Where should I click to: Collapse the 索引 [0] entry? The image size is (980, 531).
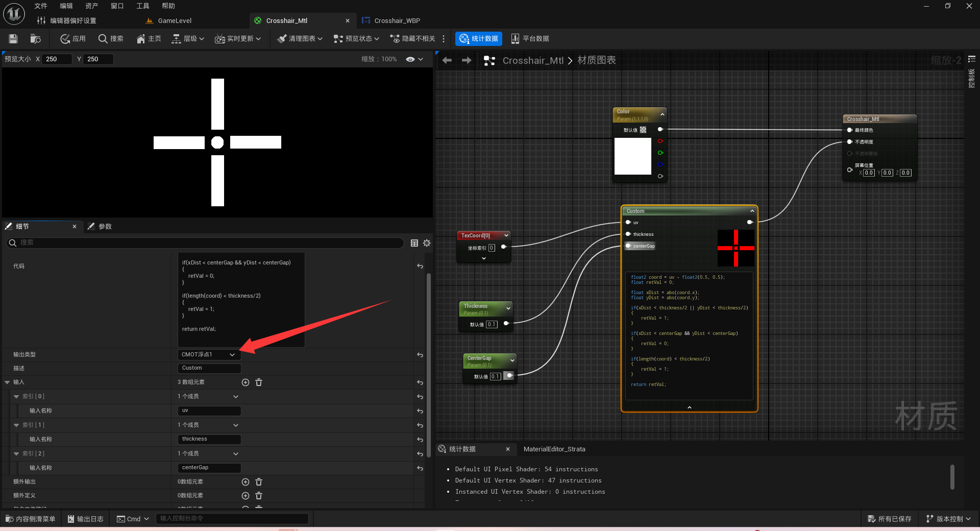coord(16,397)
